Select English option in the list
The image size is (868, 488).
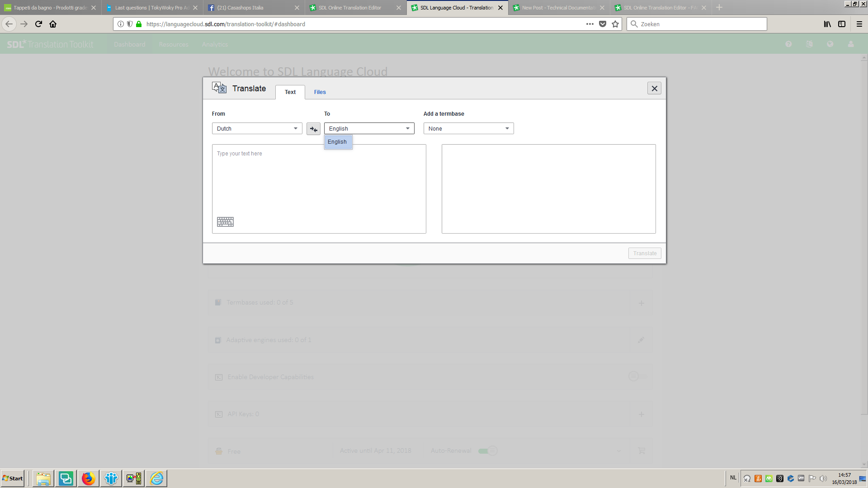337,142
